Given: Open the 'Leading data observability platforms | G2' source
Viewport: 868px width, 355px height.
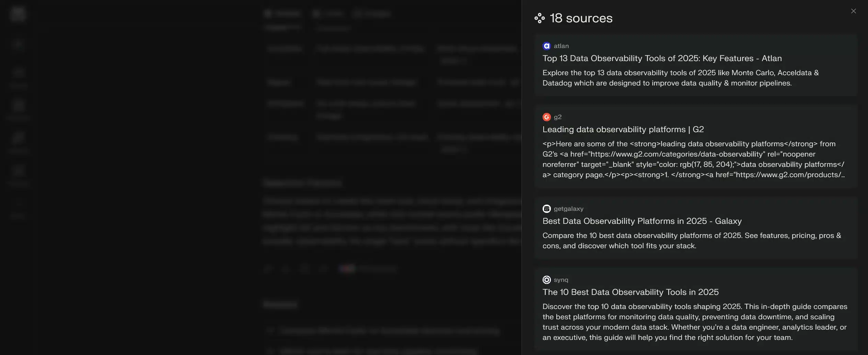Looking at the screenshot, I should tap(622, 129).
